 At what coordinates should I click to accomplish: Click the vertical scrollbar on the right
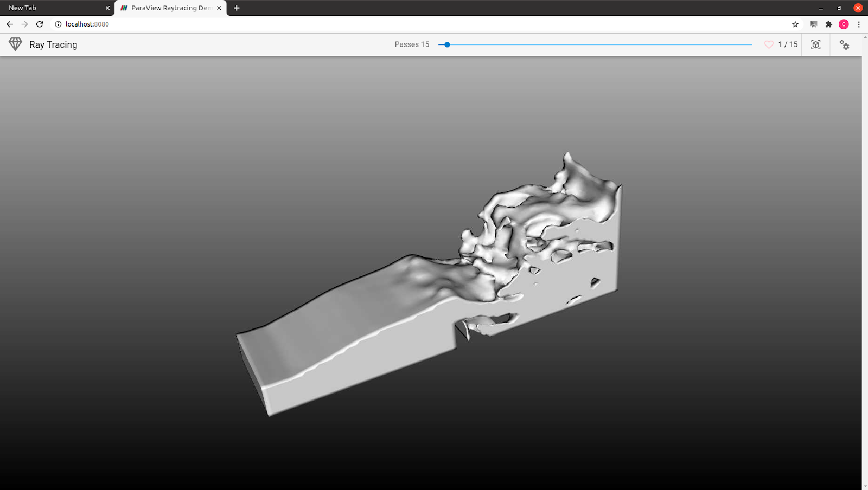pos(865,262)
